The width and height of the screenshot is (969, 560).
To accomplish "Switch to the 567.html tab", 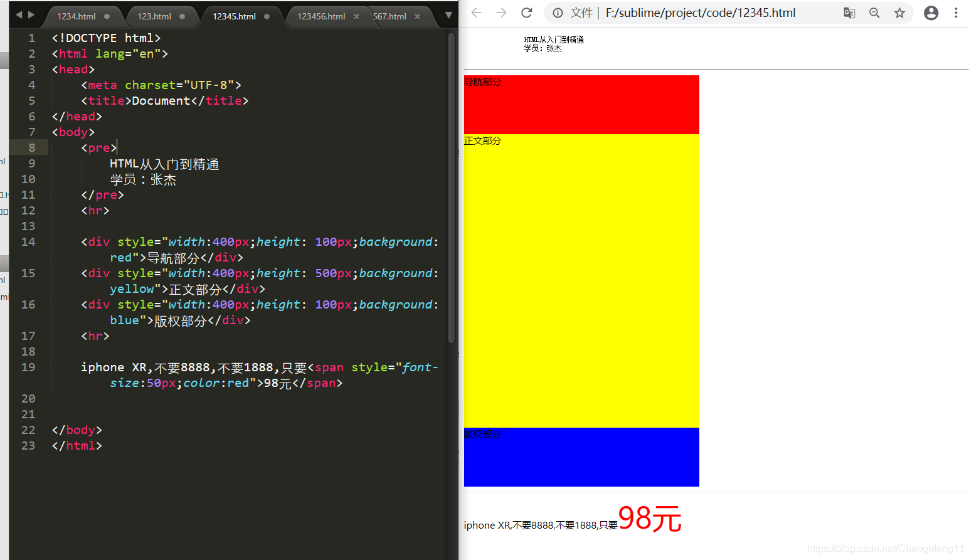I will [389, 16].
